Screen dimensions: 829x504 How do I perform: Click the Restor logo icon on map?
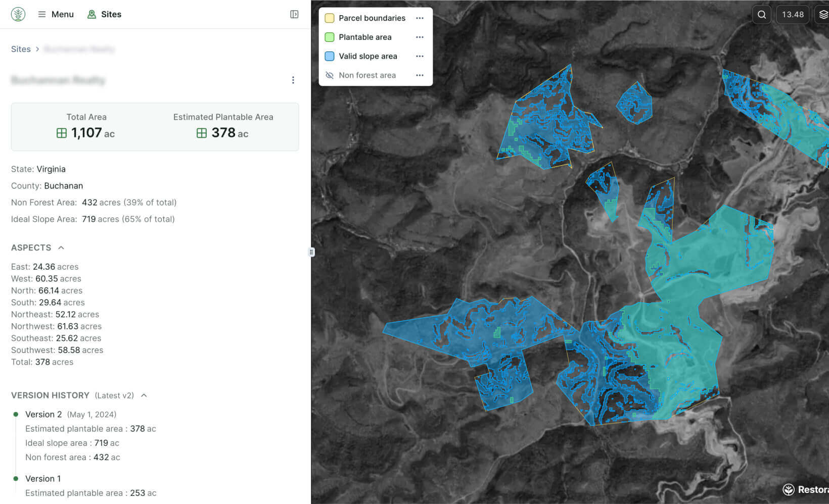pos(789,489)
